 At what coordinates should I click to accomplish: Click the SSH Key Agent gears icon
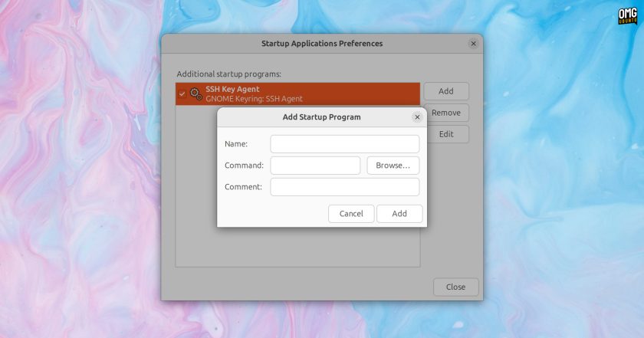pos(196,94)
